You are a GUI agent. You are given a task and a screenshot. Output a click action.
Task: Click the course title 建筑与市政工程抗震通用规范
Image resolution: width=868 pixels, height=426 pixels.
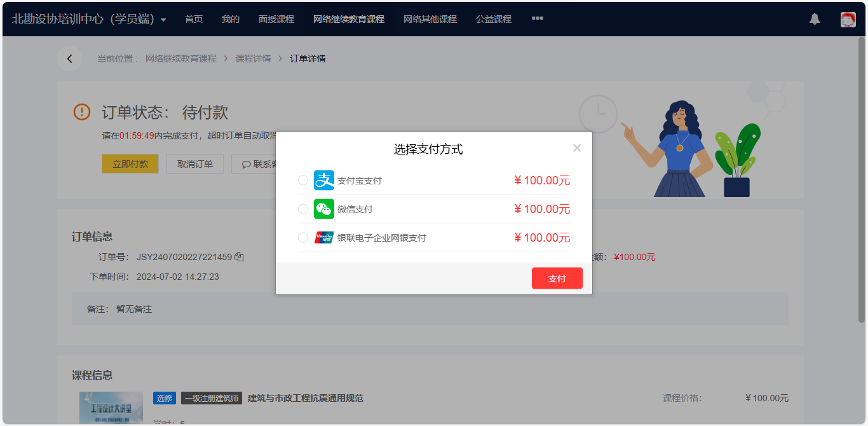[x=306, y=398]
